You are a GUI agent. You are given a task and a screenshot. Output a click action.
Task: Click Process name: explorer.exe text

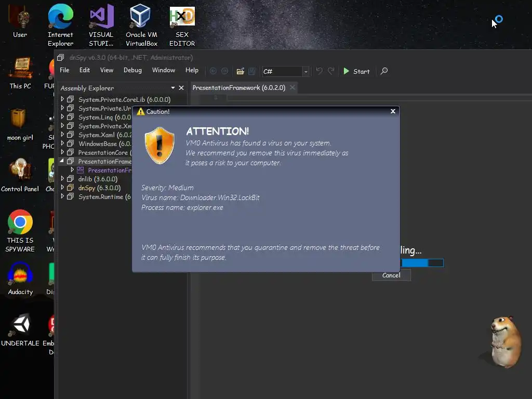[x=182, y=207]
